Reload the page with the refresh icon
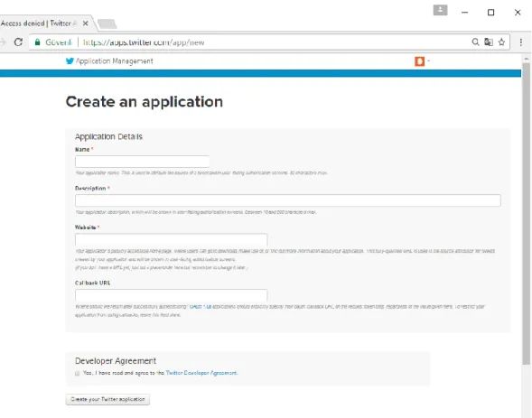The image size is (532, 418). pyautogui.click(x=18, y=42)
